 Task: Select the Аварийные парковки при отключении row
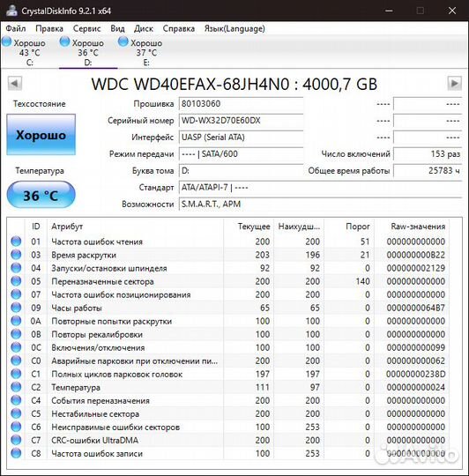point(228,361)
